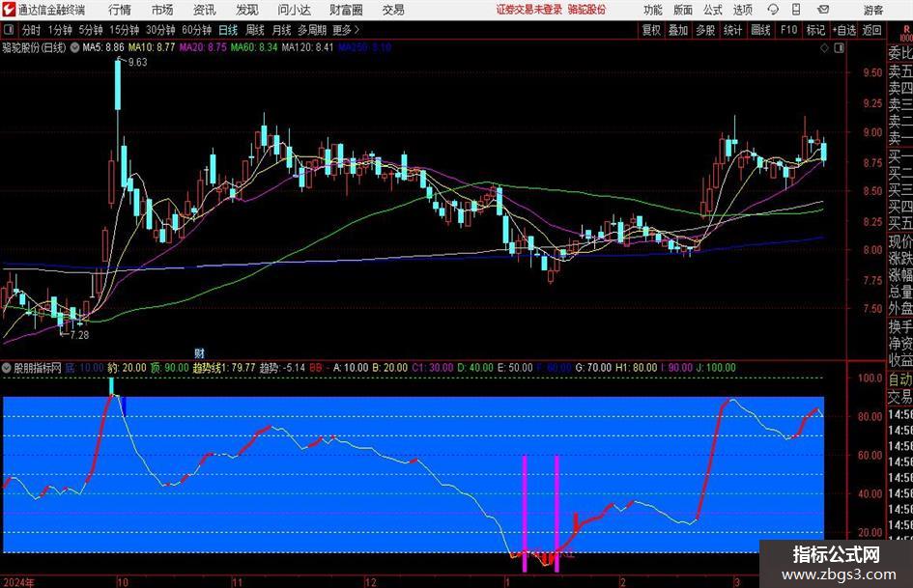913x588 pixels.
Task: Open the 发现 menu
Action: (247, 10)
